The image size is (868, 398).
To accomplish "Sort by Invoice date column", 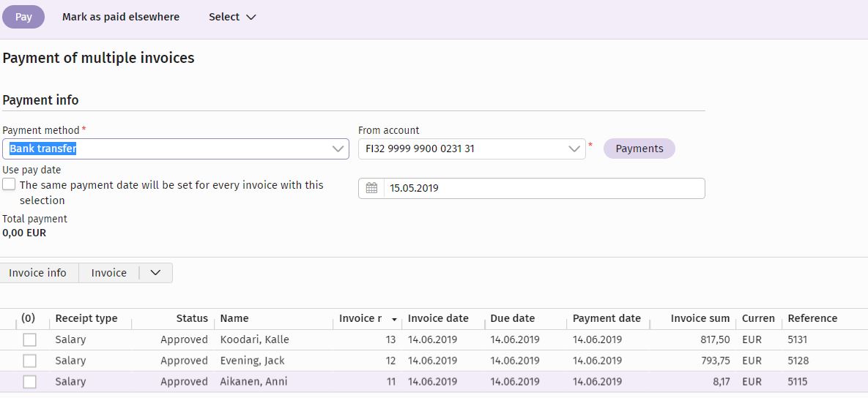I will click(x=438, y=318).
